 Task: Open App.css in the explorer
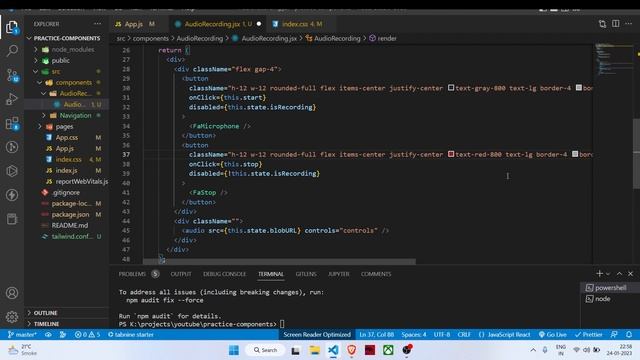67,138
